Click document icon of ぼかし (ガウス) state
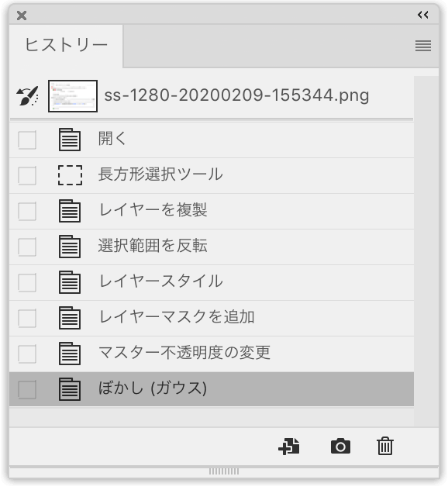 pyautogui.click(x=70, y=389)
